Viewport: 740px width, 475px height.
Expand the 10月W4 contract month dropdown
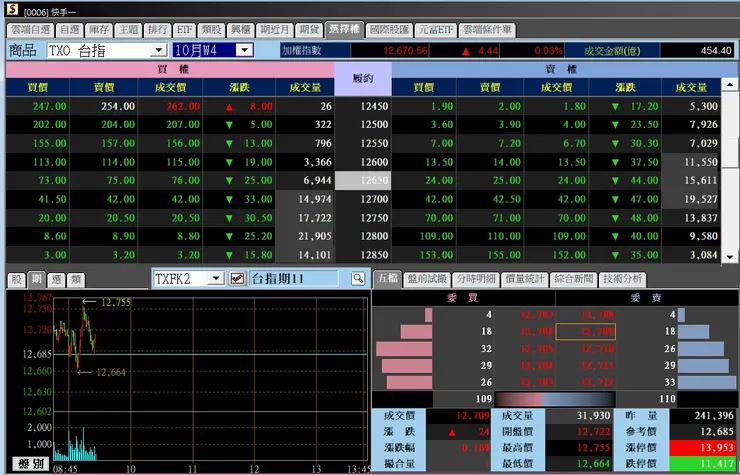point(244,50)
